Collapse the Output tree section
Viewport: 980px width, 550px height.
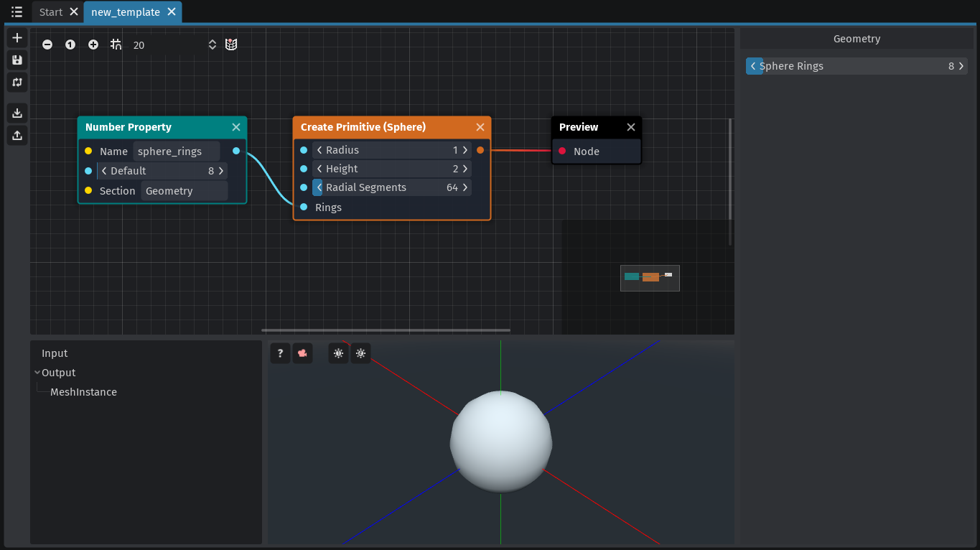(x=37, y=372)
